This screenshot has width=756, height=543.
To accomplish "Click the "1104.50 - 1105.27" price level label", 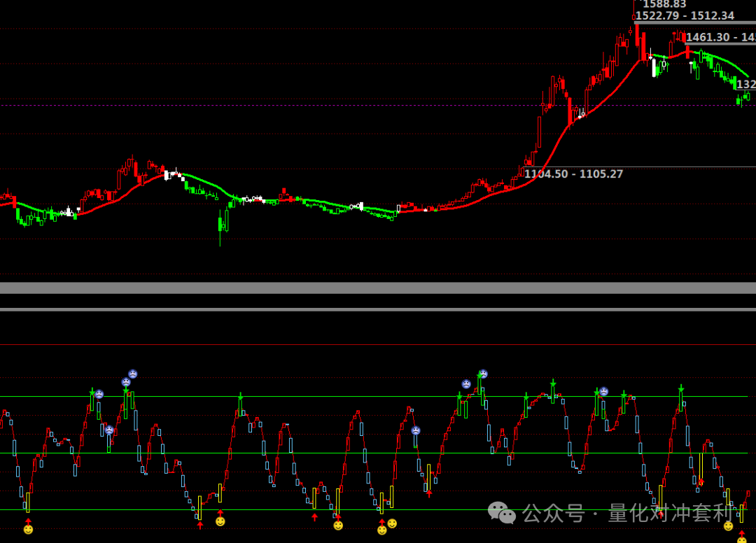I will click(573, 174).
